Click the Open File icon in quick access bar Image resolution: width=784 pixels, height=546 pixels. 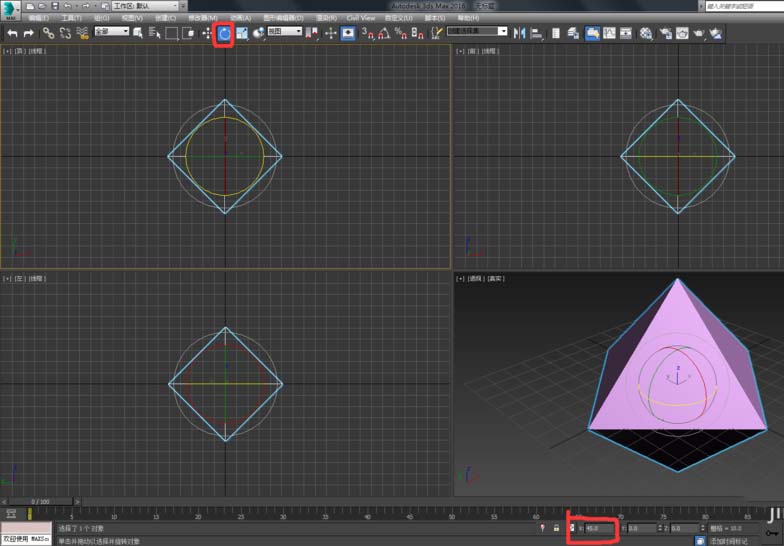click(42, 6)
